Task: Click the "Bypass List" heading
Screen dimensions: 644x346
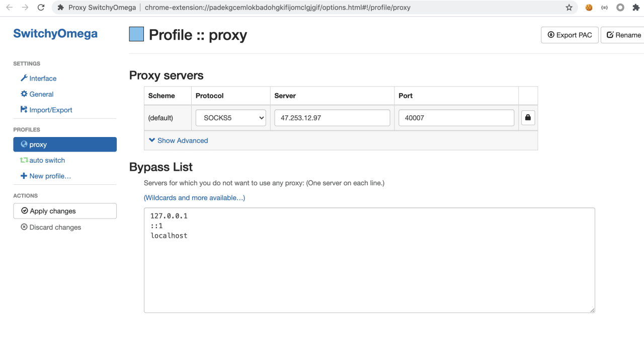Action: pos(161,167)
